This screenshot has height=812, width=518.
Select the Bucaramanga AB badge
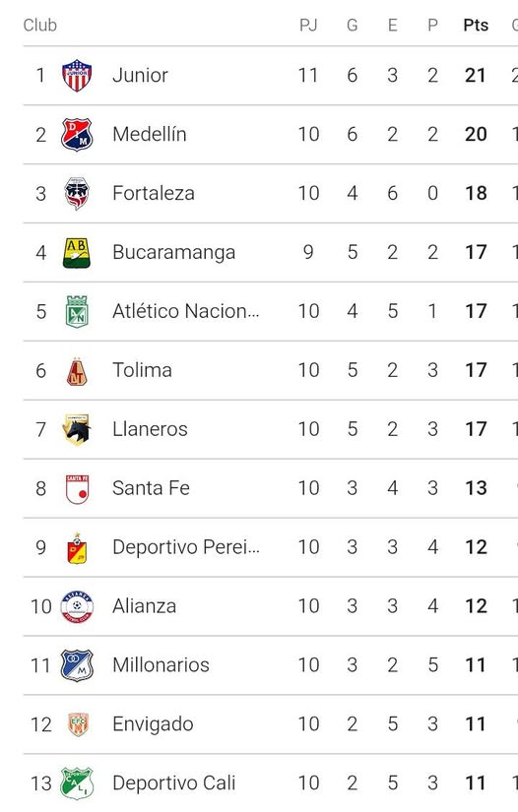pos(77,253)
